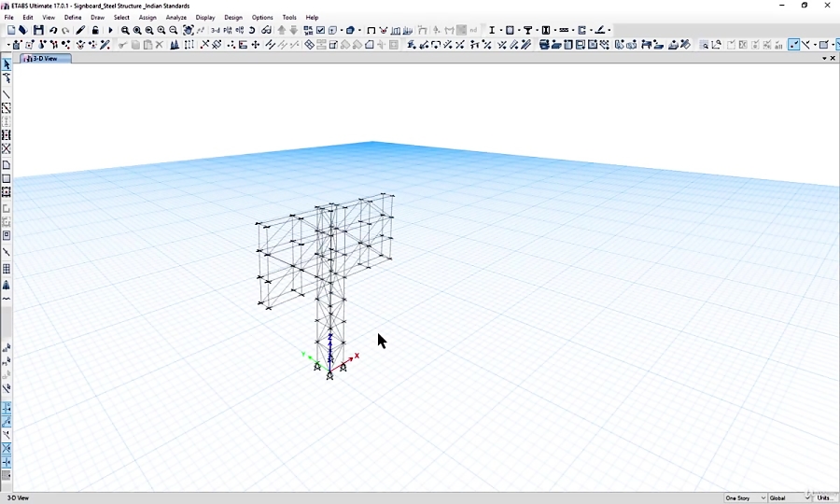Viewport: 840px width, 504px height.
Task: Open the Design menu
Action: tap(233, 17)
